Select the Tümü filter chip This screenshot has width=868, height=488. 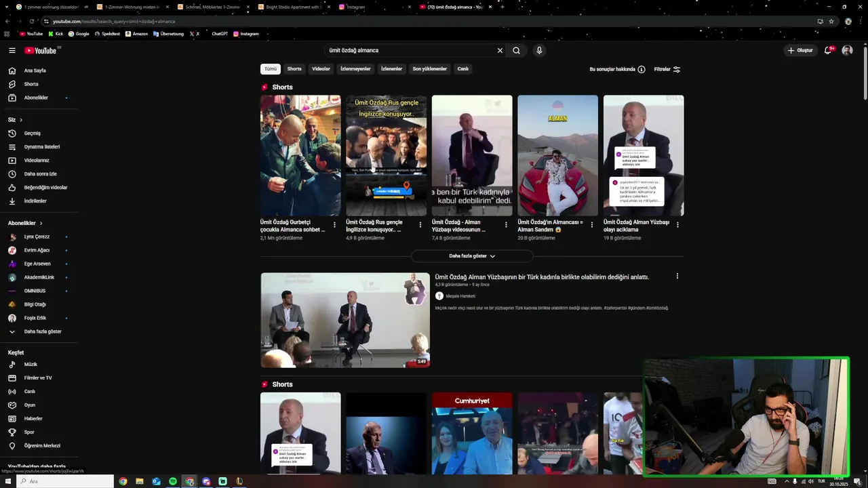tap(271, 69)
